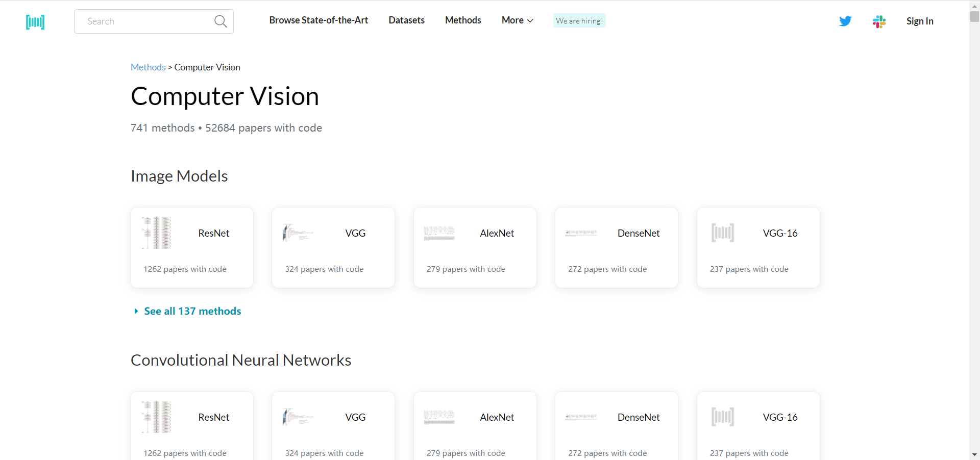Viewport: 980px width, 460px height.
Task: Open the Twitter bird icon
Action: point(845,21)
